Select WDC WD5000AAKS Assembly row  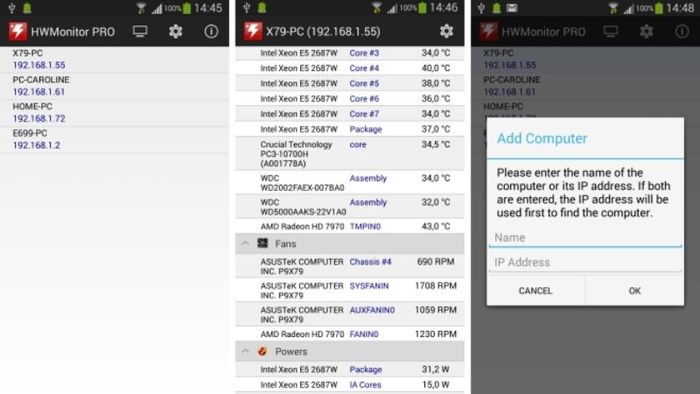(350, 207)
